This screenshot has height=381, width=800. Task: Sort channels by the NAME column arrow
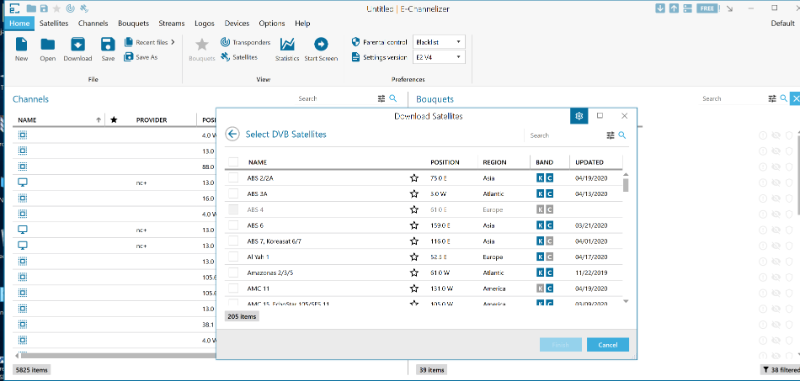pyautogui.click(x=98, y=120)
